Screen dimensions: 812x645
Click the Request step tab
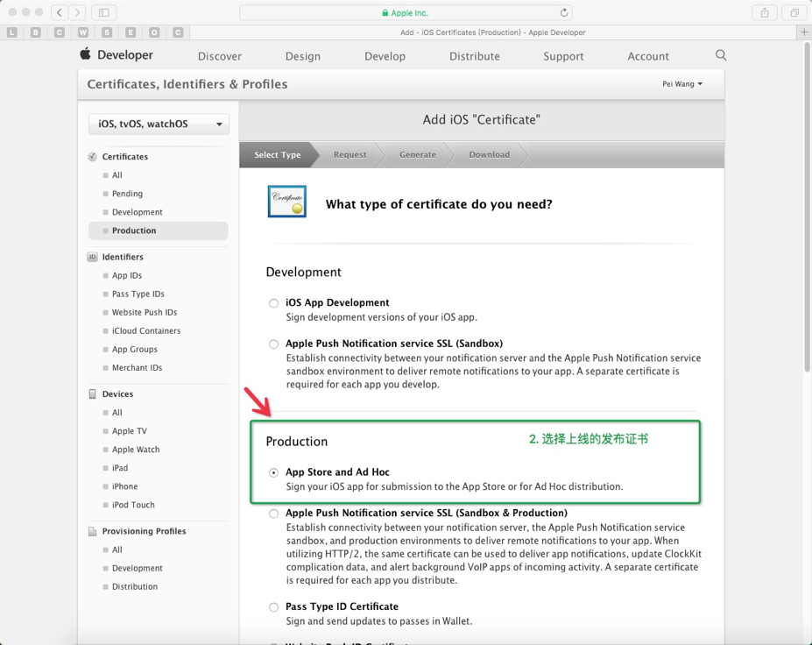click(350, 154)
